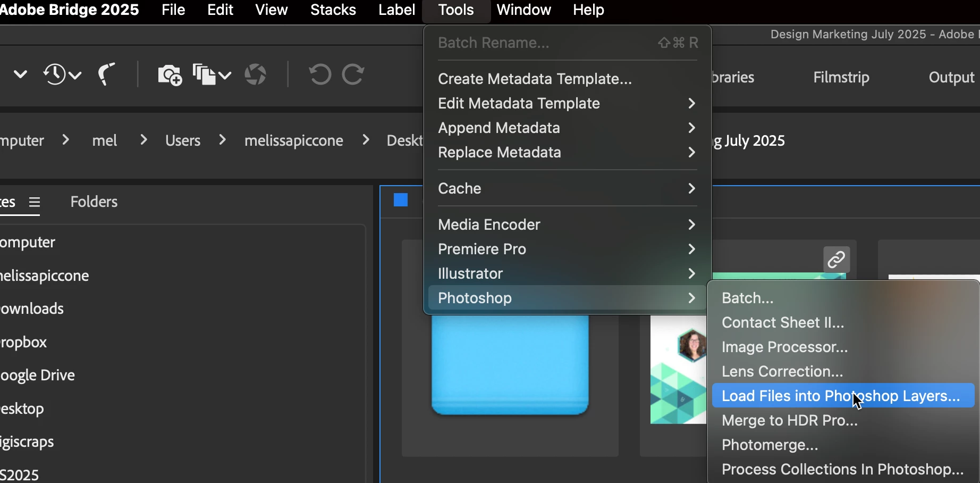Viewport: 980px width, 483px height.
Task: Switch to the Filmstrip workspace
Action: [841, 78]
